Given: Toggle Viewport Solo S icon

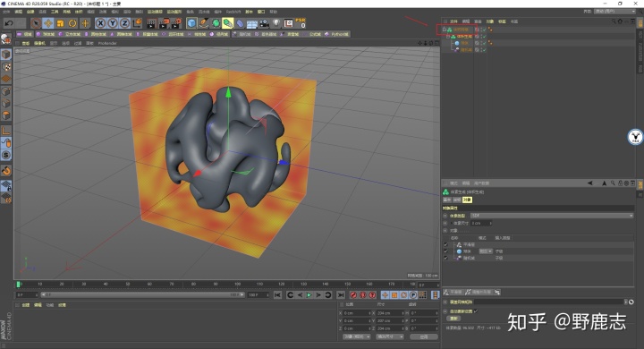Looking at the screenshot, I should 5,155.
